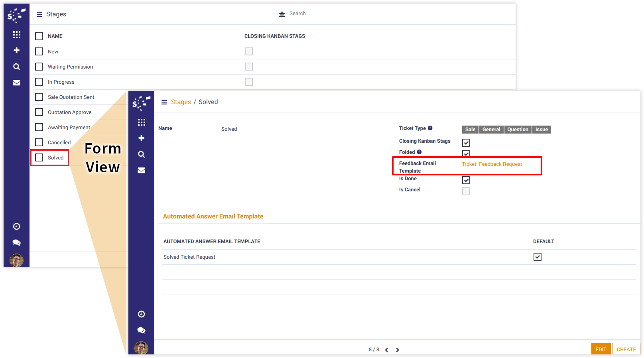
Task: Open the chat bubbles icon in form sidebar
Action: click(x=141, y=330)
